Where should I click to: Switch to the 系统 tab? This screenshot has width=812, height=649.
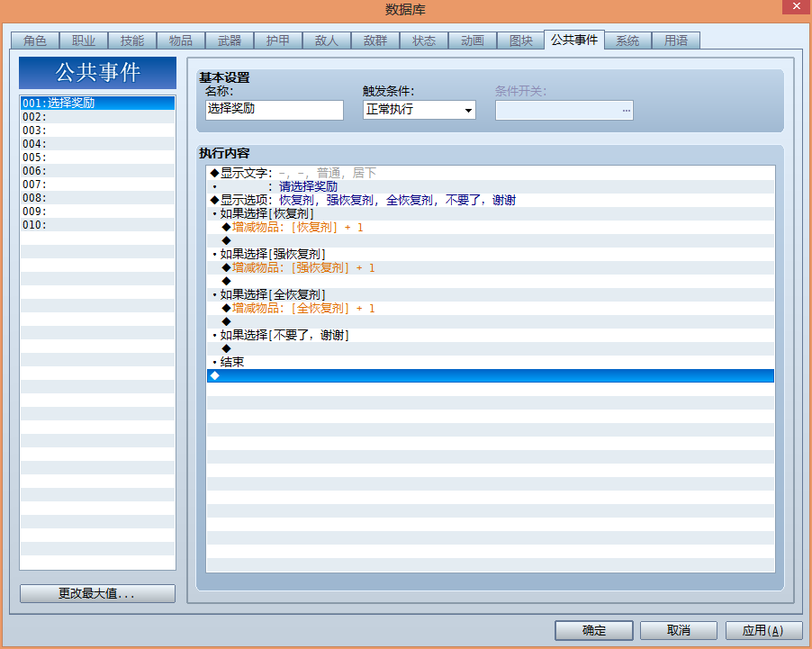click(627, 41)
